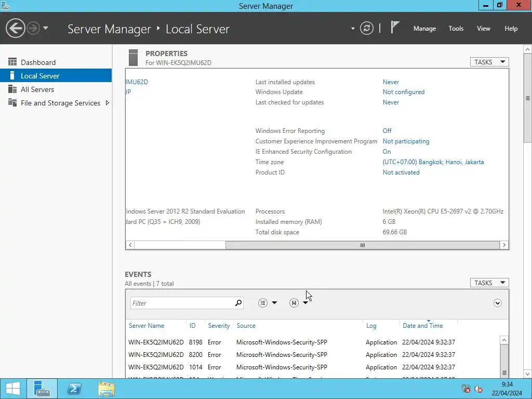The image size is (532, 399).
Task: Sort events by ID column
Action: (x=192, y=325)
